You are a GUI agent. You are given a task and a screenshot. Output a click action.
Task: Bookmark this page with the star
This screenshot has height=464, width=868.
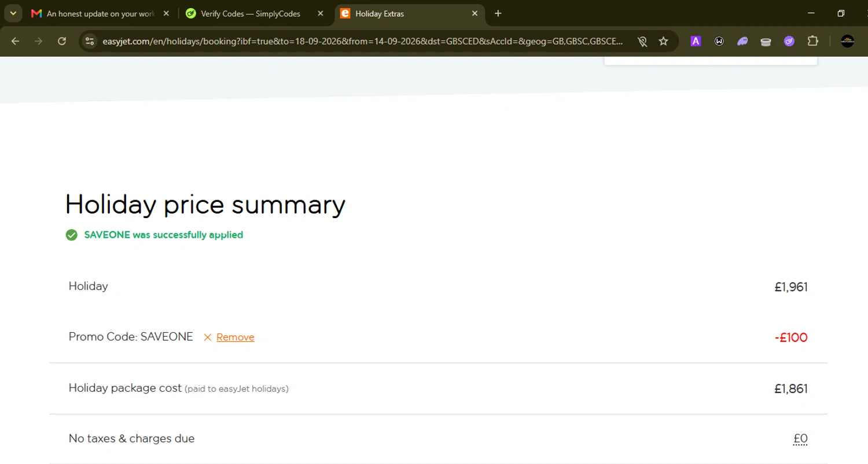664,41
